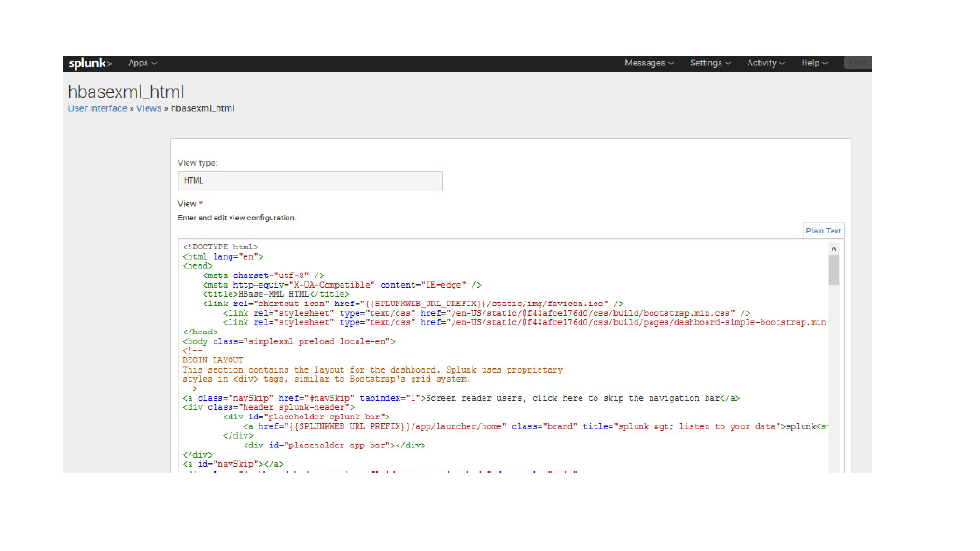The height and width of the screenshot is (551, 980).
Task: Click the View type HTML field
Action: point(310,181)
